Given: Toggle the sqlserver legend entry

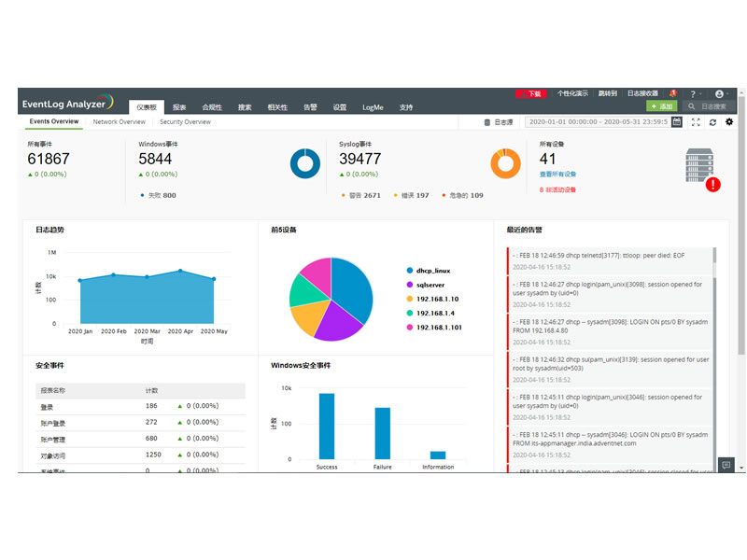Looking at the screenshot, I should pos(430,285).
